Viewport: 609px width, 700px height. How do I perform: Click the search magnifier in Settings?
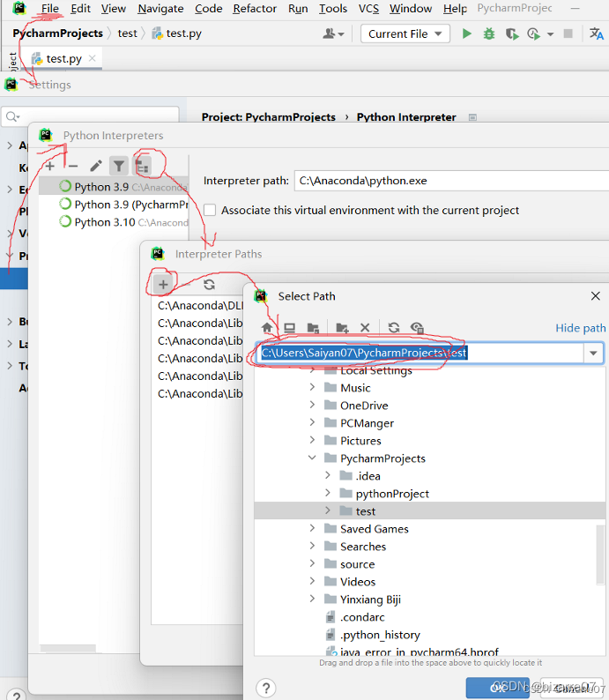point(11,116)
